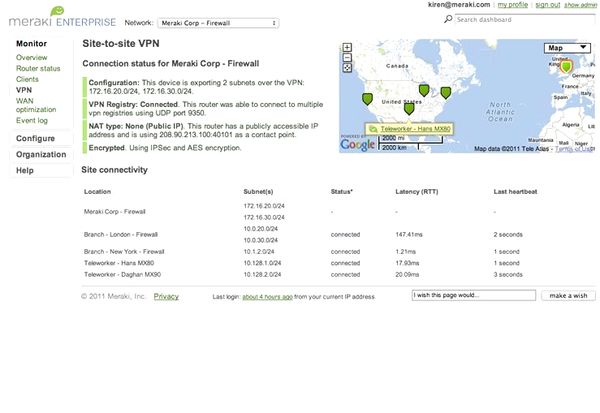Screen dimensions: 600x413
Task: Expand the Monitor section
Action: click(x=31, y=44)
